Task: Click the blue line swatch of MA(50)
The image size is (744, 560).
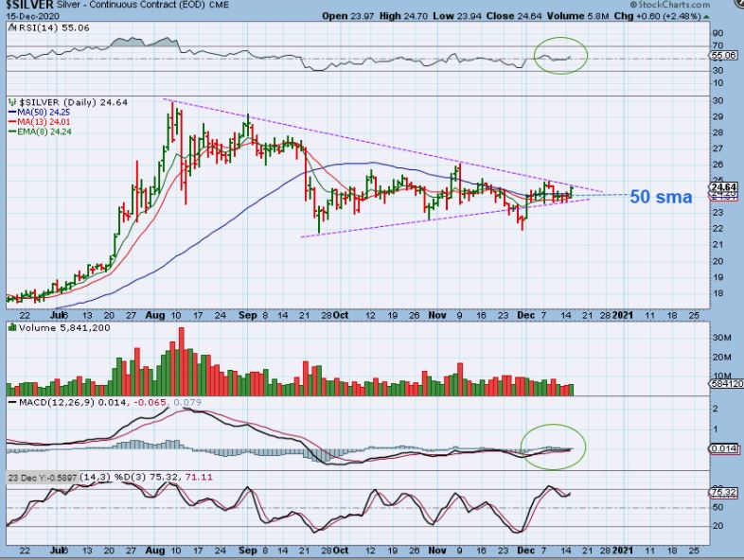Action: tap(12, 113)
